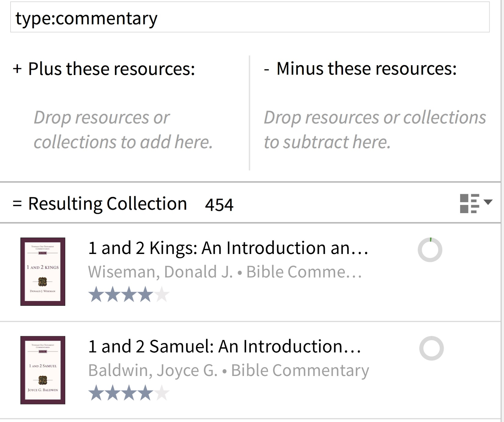Rate 1 and 2 Samuel five stars
Screen dimensions: 504x422
click(x=162, y=393)
